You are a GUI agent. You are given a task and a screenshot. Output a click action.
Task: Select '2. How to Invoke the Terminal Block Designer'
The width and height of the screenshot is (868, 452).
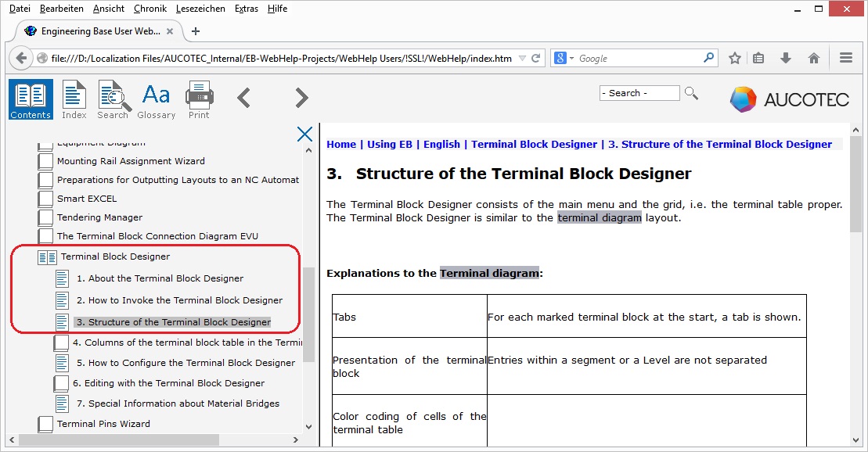coord(180,300)
